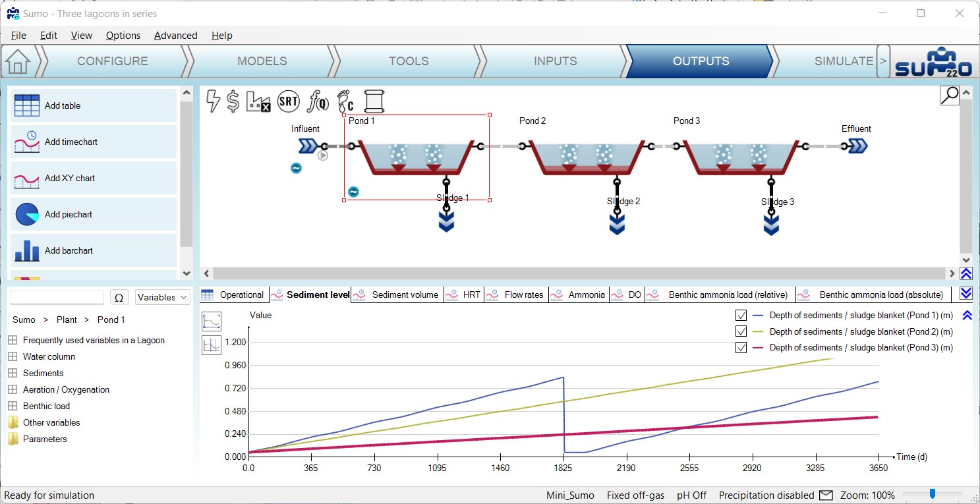Viewport: 980px width, 504px height.
Task: Click the dollar sign cost icon
Action: (x=233, y=101)
